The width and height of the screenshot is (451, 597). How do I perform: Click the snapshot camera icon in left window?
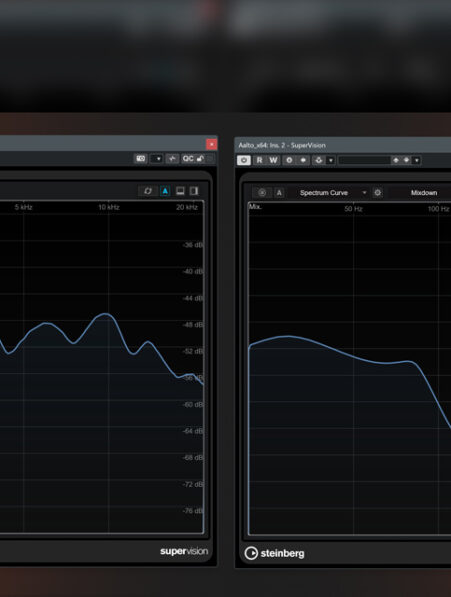tap(141, 158)
